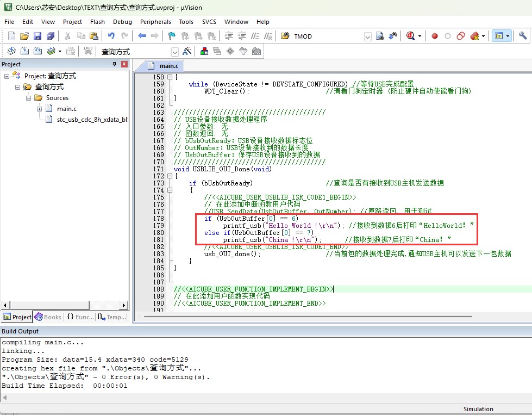The width and height of the screenshot is (532, 415).
Task: Click the comment selection icon
Action: coord(255,36)
